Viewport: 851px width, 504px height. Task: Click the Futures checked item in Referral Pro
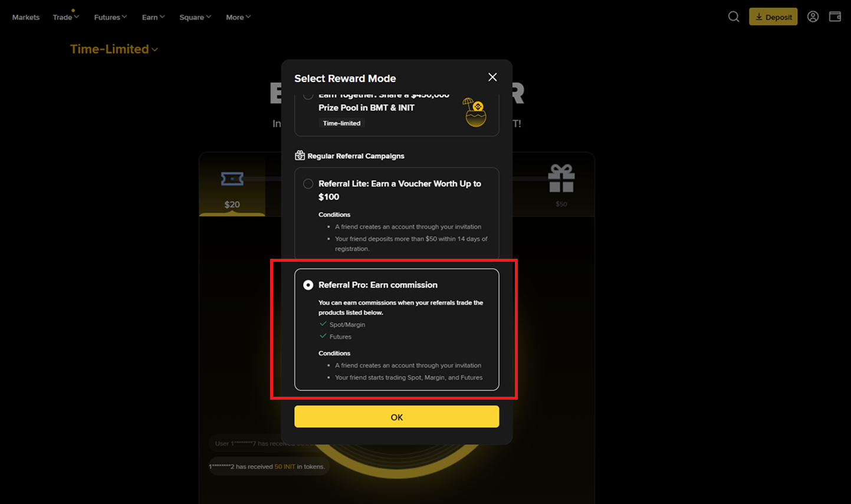pos(336,337)
